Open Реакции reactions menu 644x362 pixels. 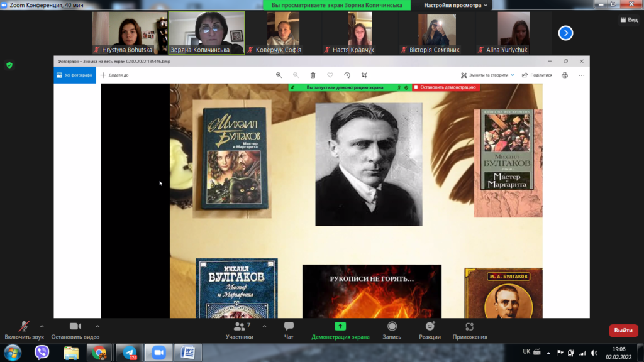[430, 331]
